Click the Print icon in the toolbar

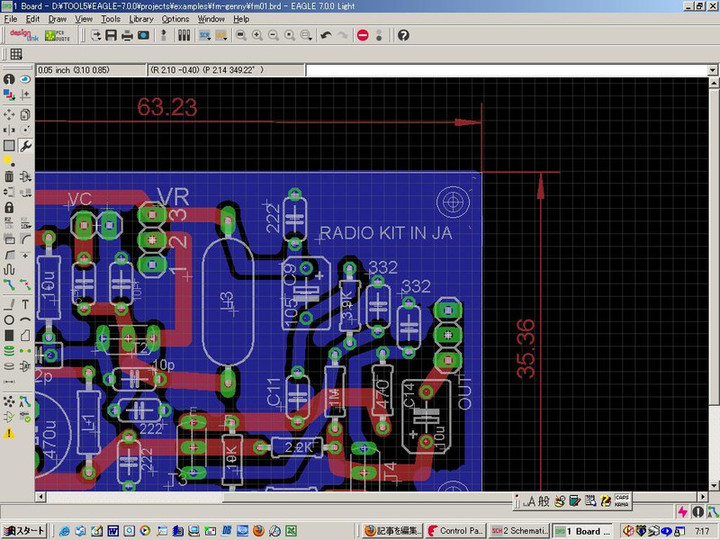127,35
